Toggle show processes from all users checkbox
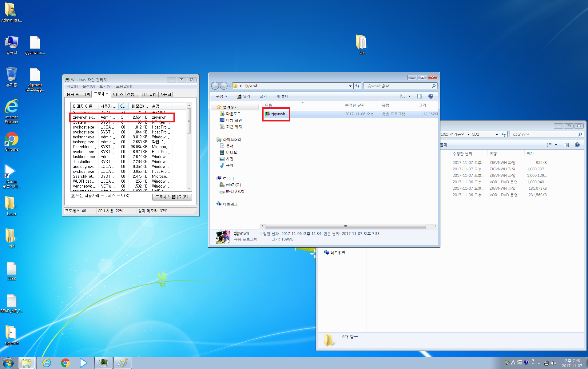This screenshot has width=588, height=369. (73, 196)
